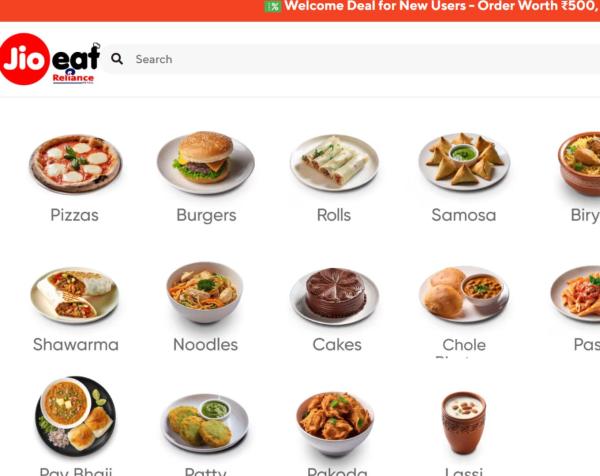Choose the Patty category image
600x476 pixels.
pos(205,424)
